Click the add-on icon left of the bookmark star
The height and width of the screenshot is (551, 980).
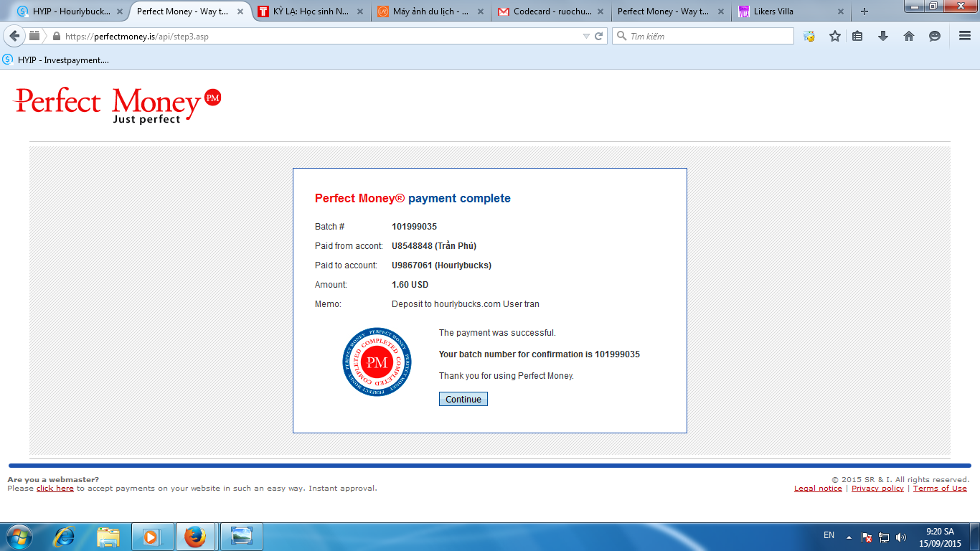tap(809, 36)
